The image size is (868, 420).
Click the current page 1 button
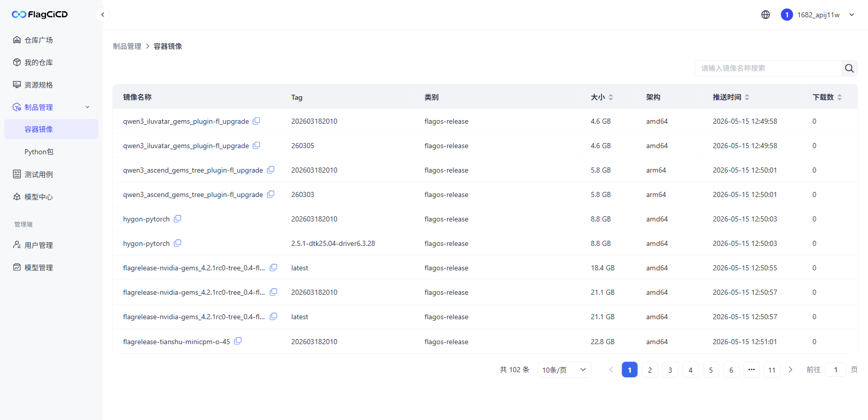click(x=630, y=370)
